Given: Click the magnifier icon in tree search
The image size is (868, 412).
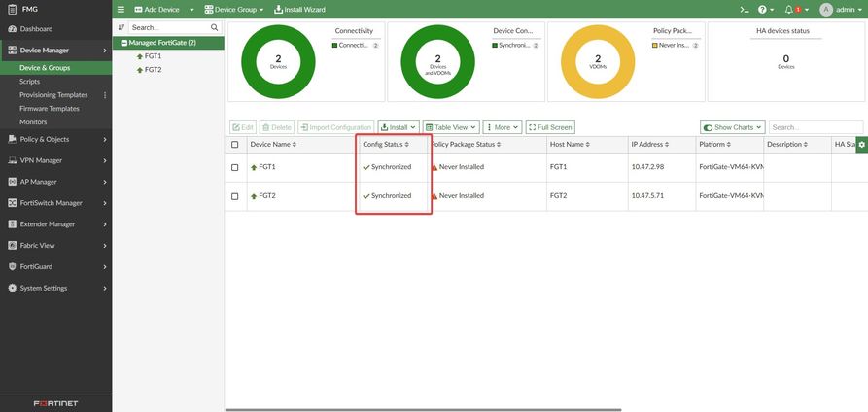Looking at the screenshot, I should [214, 27].
